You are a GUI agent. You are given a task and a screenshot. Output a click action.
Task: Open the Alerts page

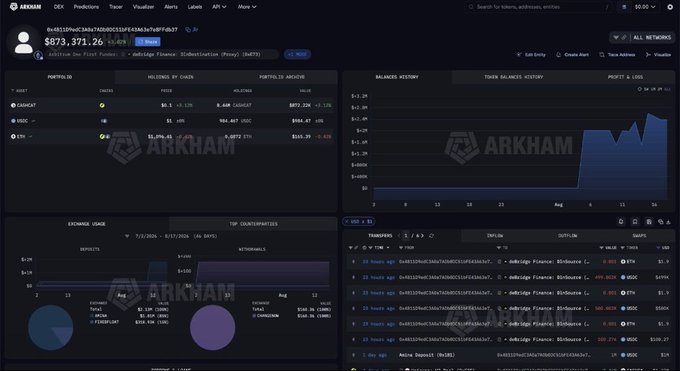(x=171, y=7)
